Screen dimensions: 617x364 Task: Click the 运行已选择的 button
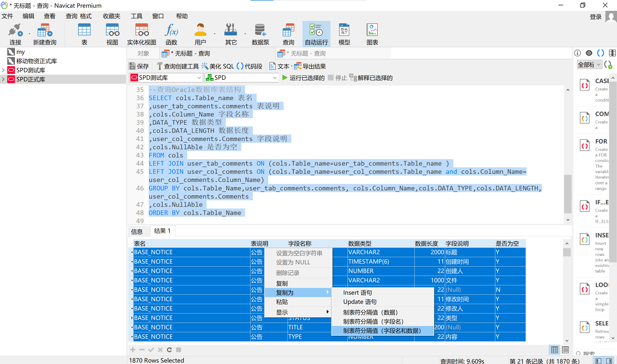coord(303,78)
